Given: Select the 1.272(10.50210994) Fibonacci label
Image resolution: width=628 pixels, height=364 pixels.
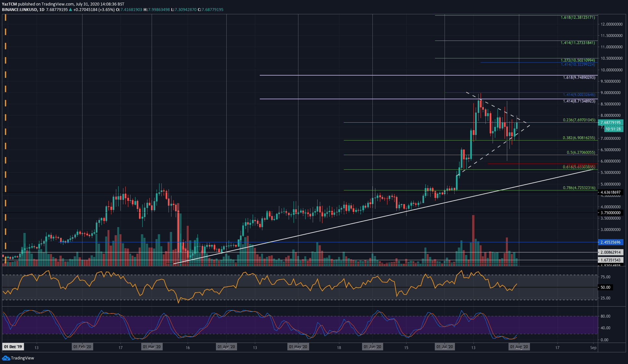Looking at the screenshot, I should coord(578,60).
